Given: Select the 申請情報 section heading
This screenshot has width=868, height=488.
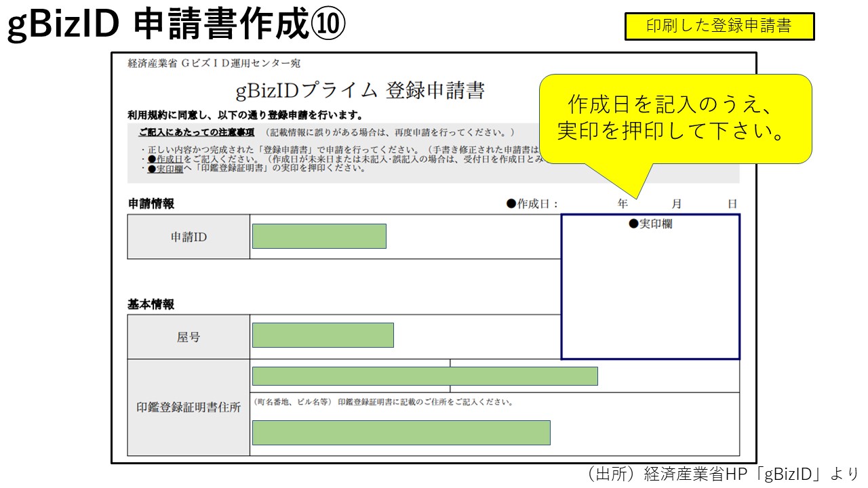Looking at the screenshot, I should pyautogui.click(x=151, y=203).
